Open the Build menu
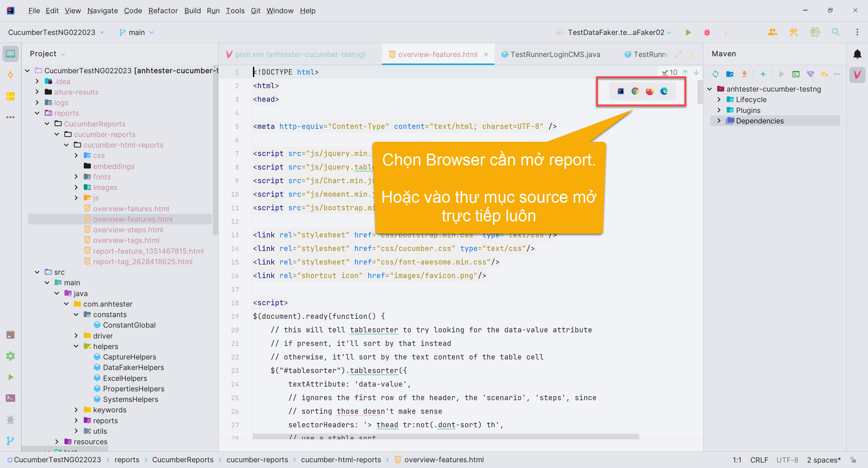 192,11
